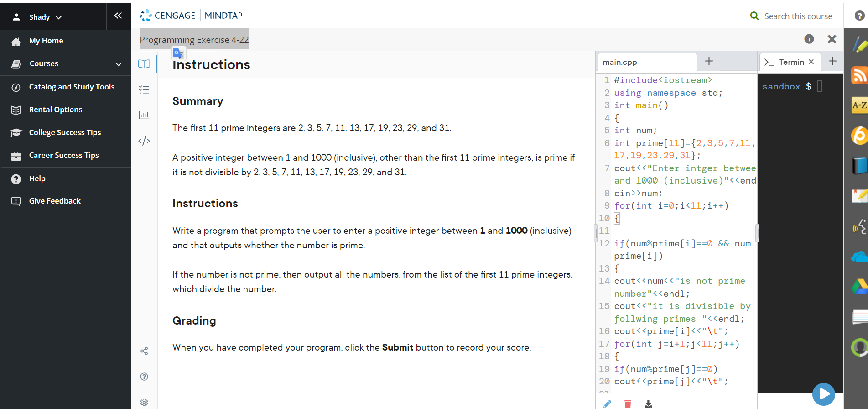Click the highlighter pen tool icon
The width and height of the screenshot is (868, 409).
(x=859, y=44)
